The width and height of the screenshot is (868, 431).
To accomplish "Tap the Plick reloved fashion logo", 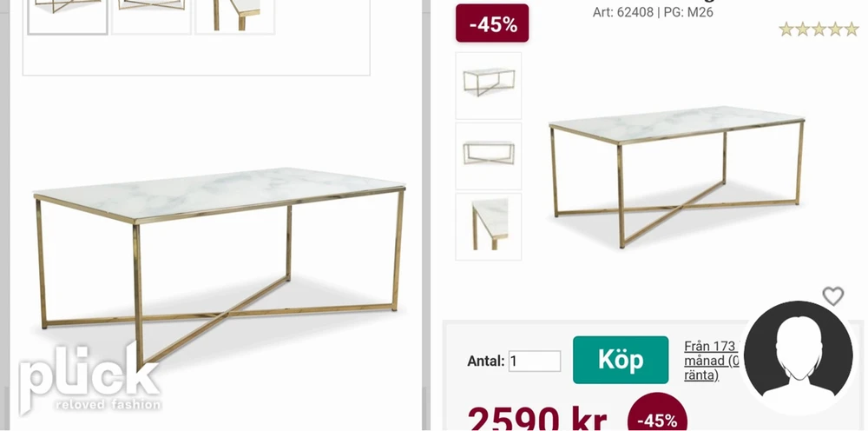I will point(89,378).
